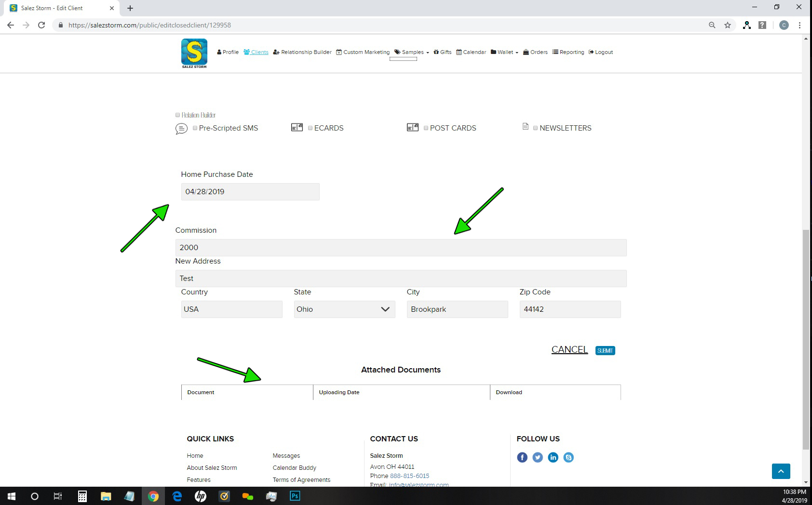Screen dimensions: 812x505
Task: Go to the Relationship Builder menu
Action: [x=302, y=52]
